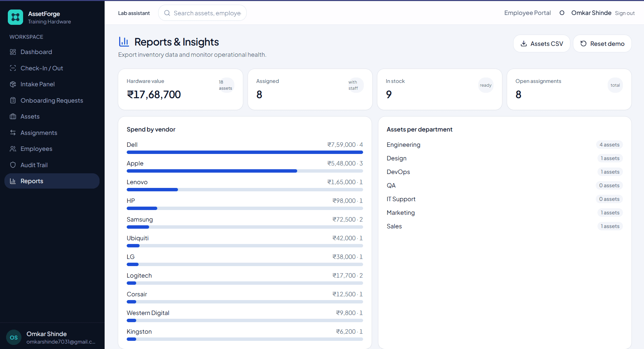Click the Dell spend progress bar

pyautogui.click(x=245, y=152)
